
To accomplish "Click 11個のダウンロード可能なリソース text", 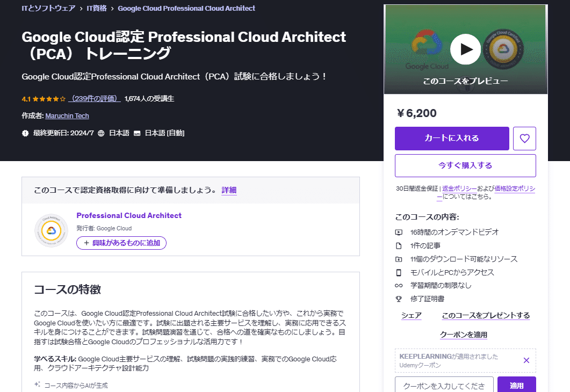I will [464, 259].
